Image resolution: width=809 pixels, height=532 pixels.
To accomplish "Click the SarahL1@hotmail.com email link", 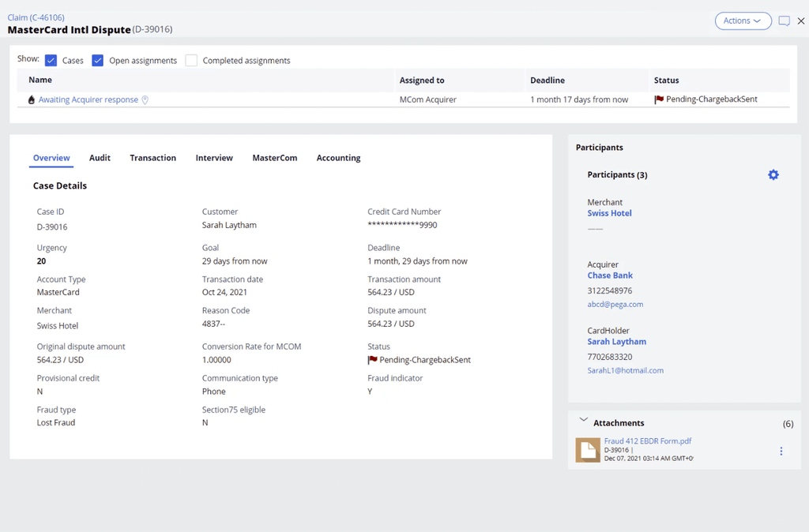I will 625,370.
